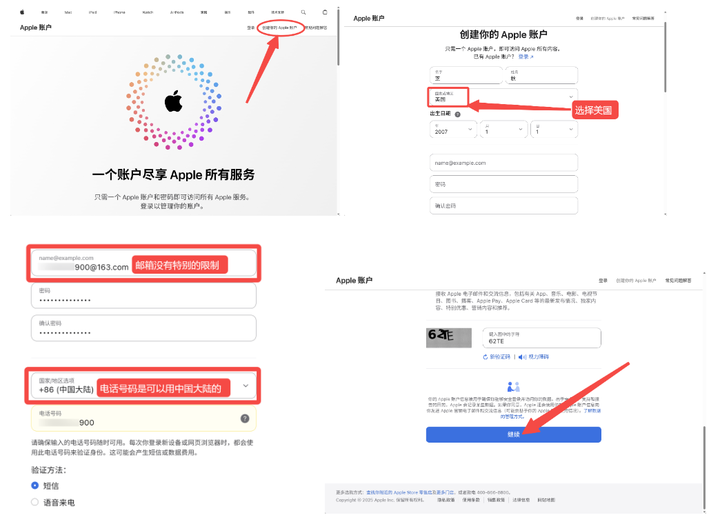This screenshot has width=720, height=524.
Task: Open the country/region dropdown showing 美国
Action: click(503, 96)
